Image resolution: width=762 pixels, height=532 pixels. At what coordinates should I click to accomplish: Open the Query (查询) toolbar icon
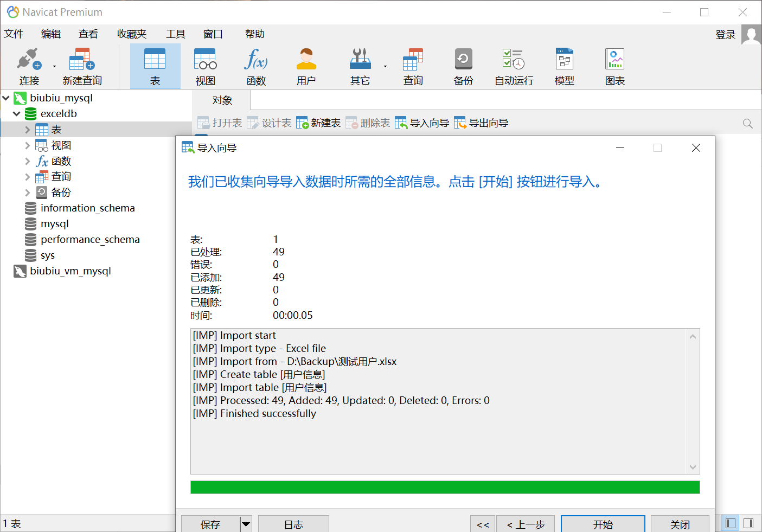413,66
